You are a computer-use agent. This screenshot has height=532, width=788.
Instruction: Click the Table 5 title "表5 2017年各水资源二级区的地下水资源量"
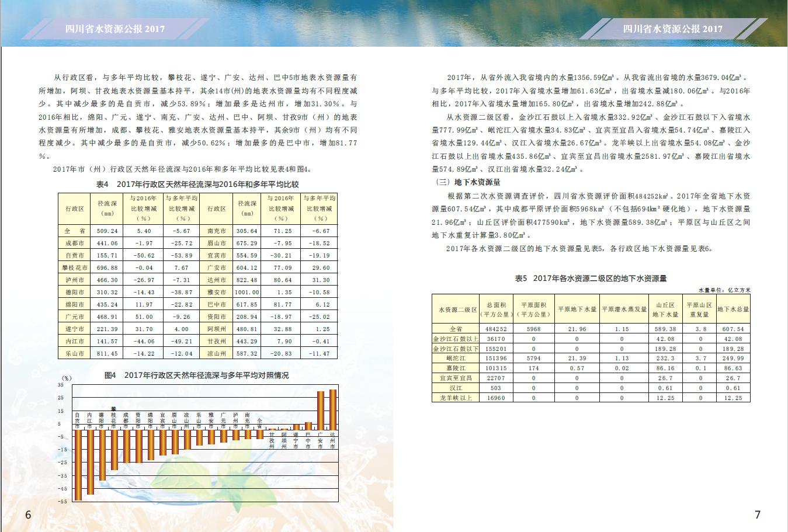(x=591, y=278)
